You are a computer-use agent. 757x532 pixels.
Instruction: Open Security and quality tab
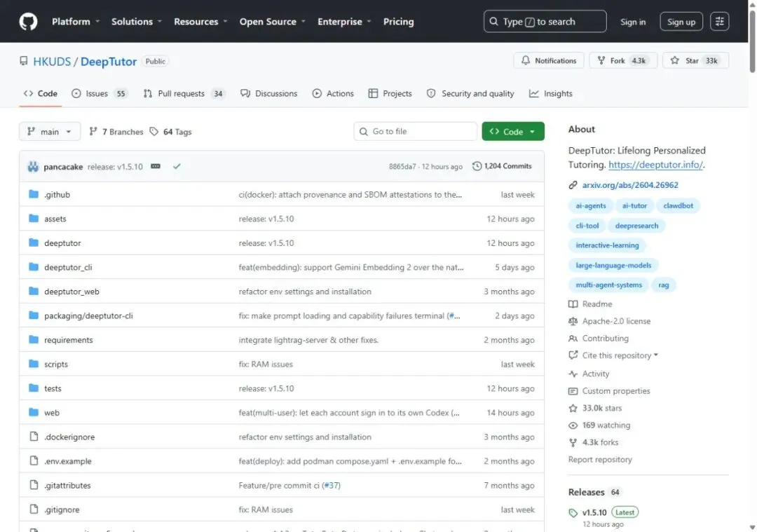[470, 94]
